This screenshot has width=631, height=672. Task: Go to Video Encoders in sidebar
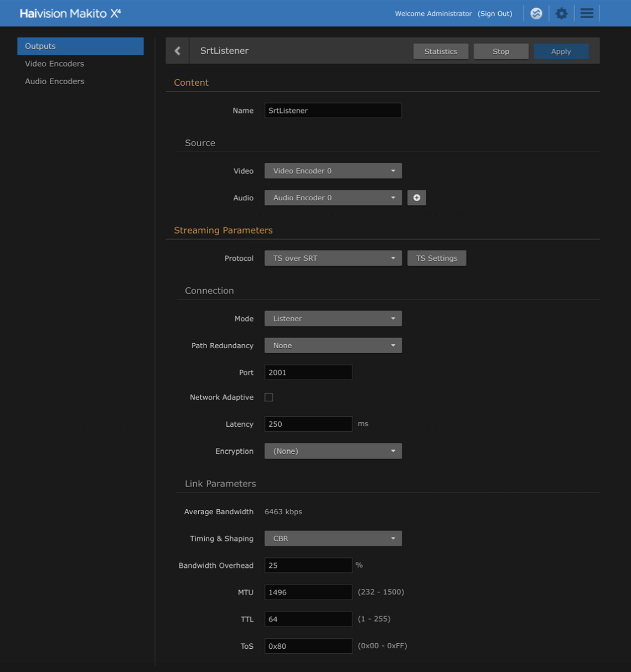tap(54, 64)
